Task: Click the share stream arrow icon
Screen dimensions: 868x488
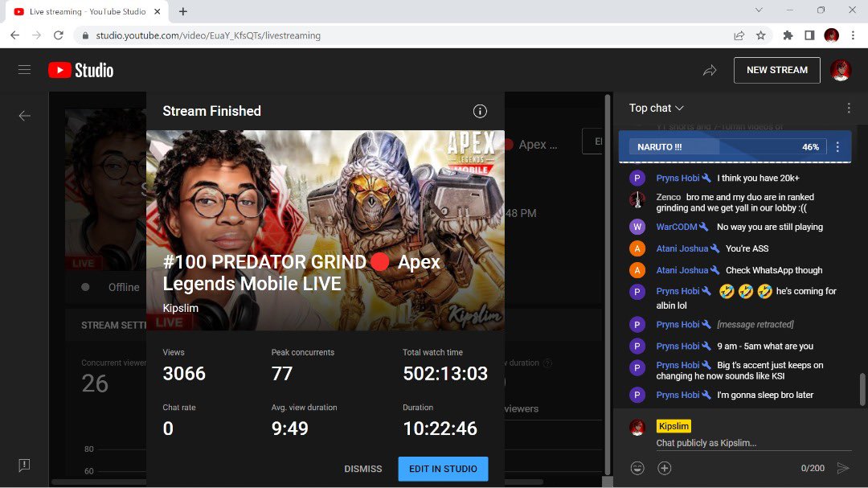Action: (710, 71)
